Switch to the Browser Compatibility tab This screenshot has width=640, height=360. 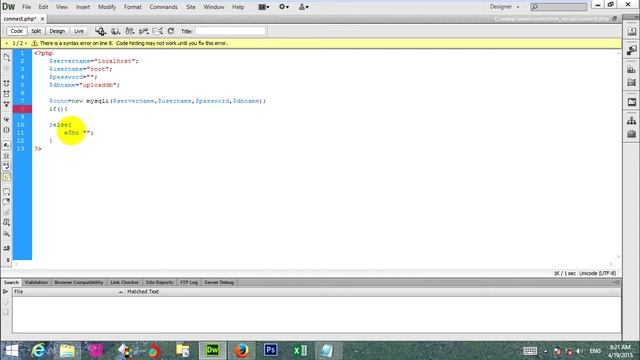pos(79,282)
